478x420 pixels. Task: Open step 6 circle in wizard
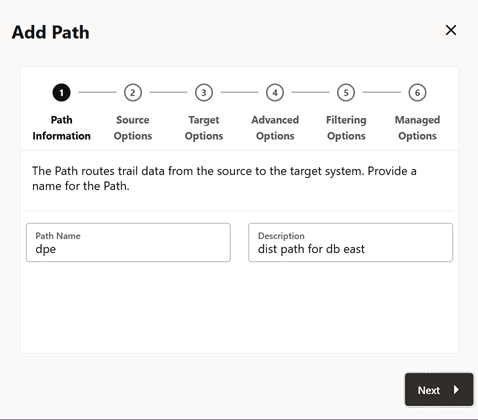(x=417, y=92)
